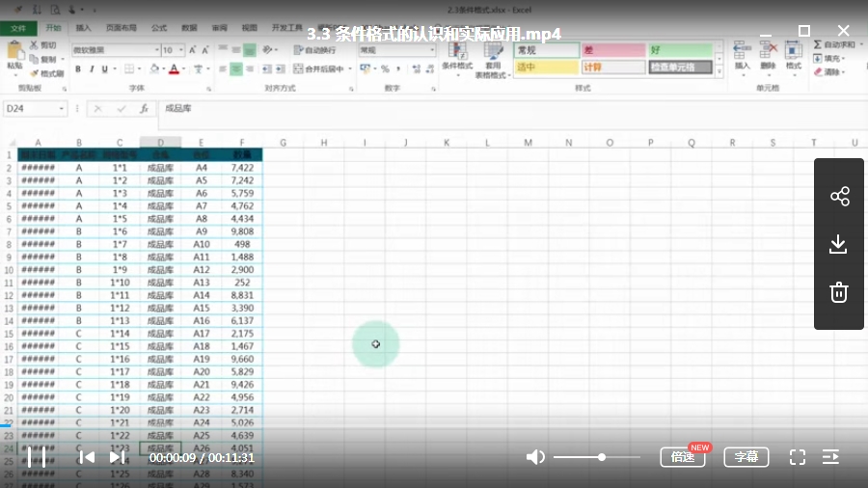Open the cell borders dropdown

(x=138, y=69)
